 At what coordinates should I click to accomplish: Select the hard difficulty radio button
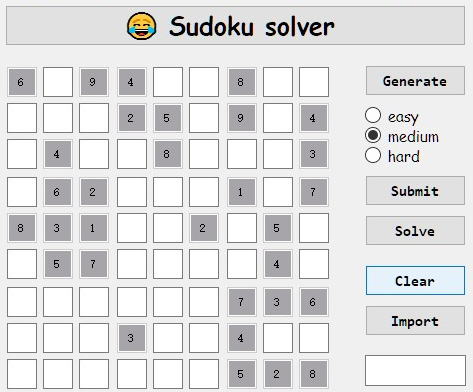pos(373,155)
